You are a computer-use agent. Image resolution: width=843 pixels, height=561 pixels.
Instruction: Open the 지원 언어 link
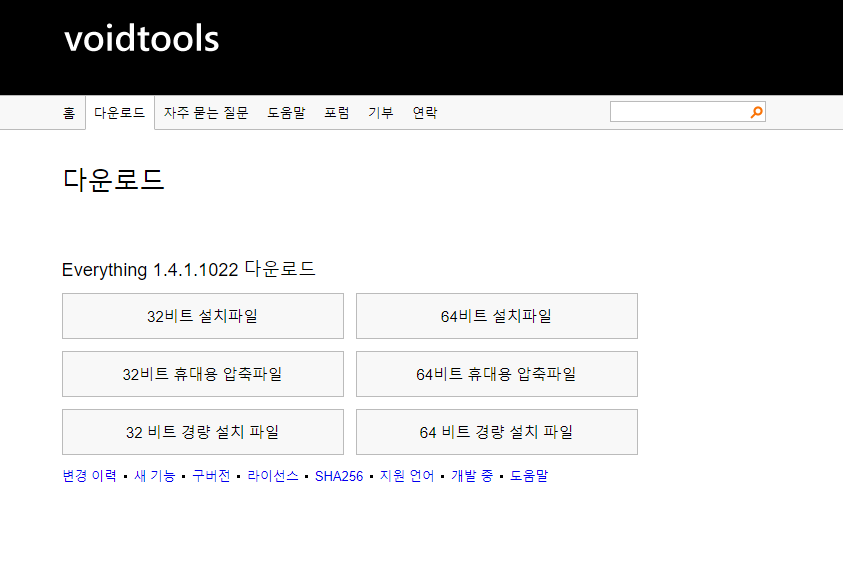coord(406,476)
